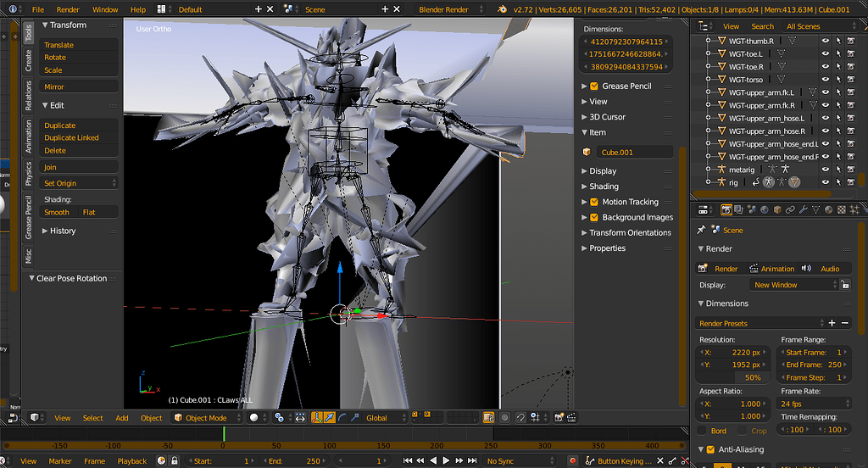Disable the Grease Pencil checkbox
This screenshot has height=468, width=868.
tap(594, 86)
